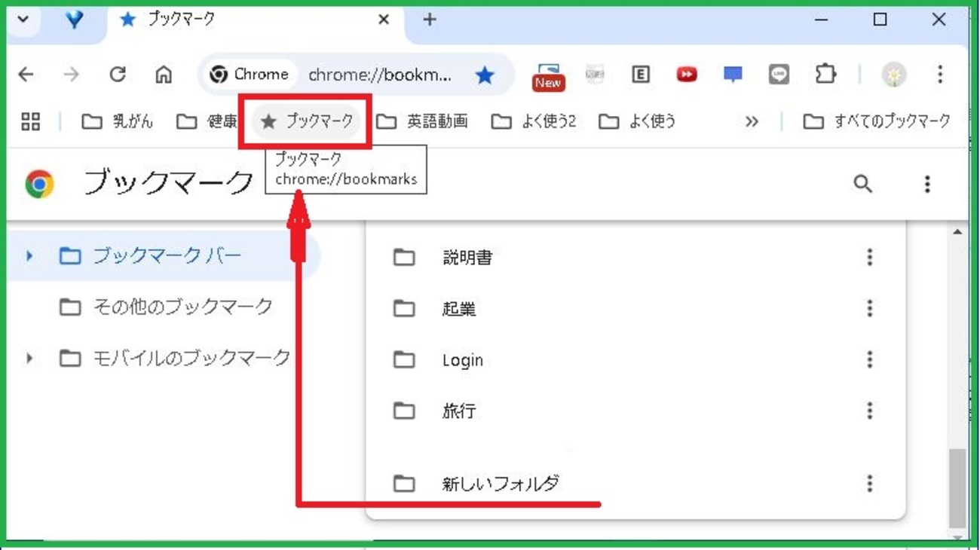This screenshot has height=550, width=980.
Task: Open the boxed E extension
Action: 641,75
